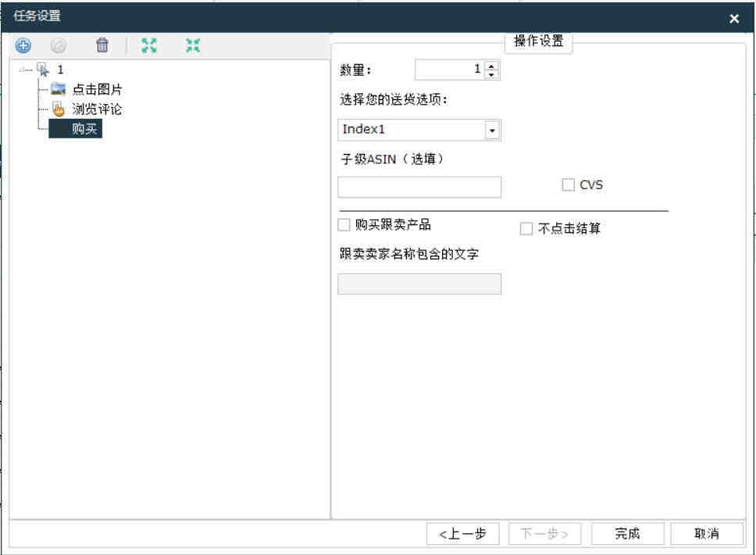
Task: Click the 跟卖卖家名称 disabled text field
Action: (419, 284)
